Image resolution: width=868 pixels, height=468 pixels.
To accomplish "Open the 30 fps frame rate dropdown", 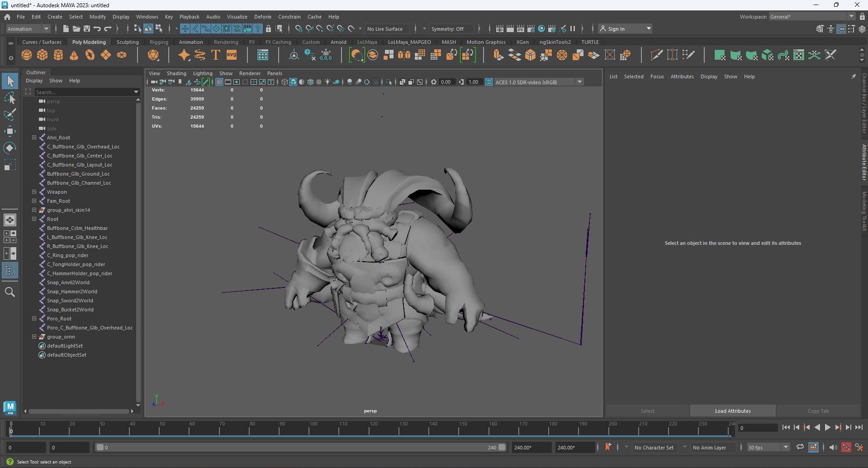I will tap(768, 447).
